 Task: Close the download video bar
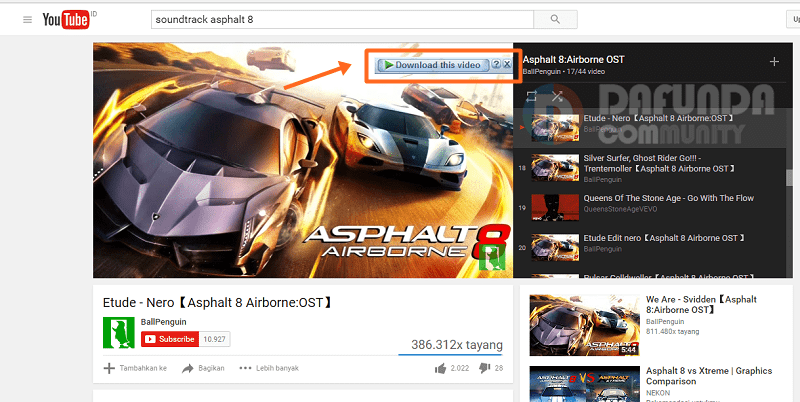508,65
